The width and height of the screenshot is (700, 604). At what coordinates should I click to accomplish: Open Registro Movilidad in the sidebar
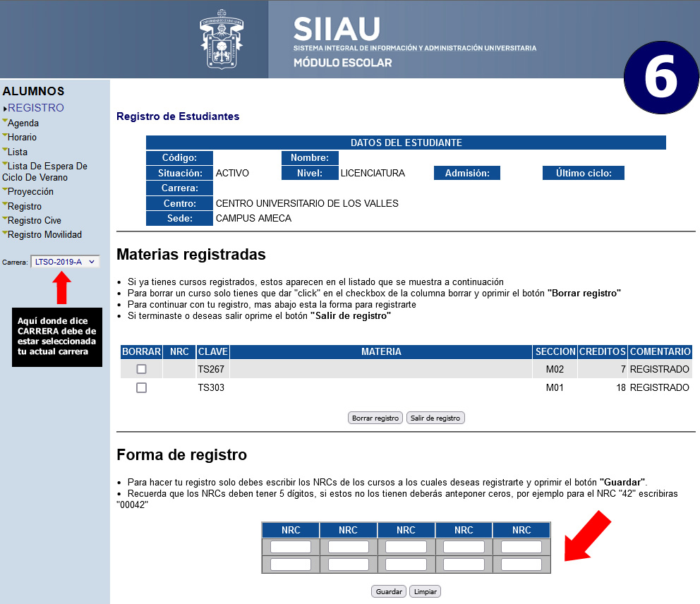click(x=44, y=235)
